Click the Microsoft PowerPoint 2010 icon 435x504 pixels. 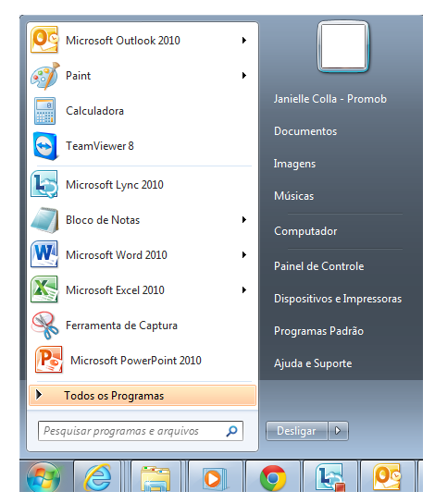tap(48, 360)
